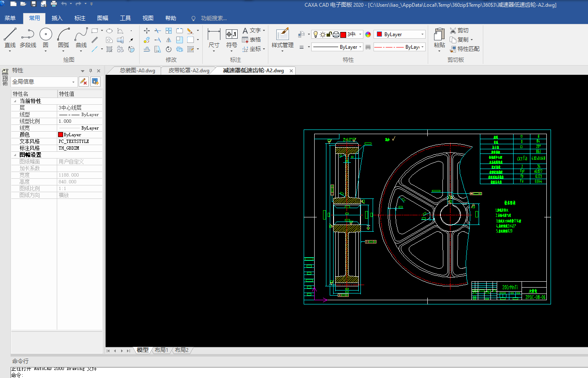The height and width of the screenshot is (378, 588).
Task: Click the 样式管理 style manager icon
Action: 282,35
